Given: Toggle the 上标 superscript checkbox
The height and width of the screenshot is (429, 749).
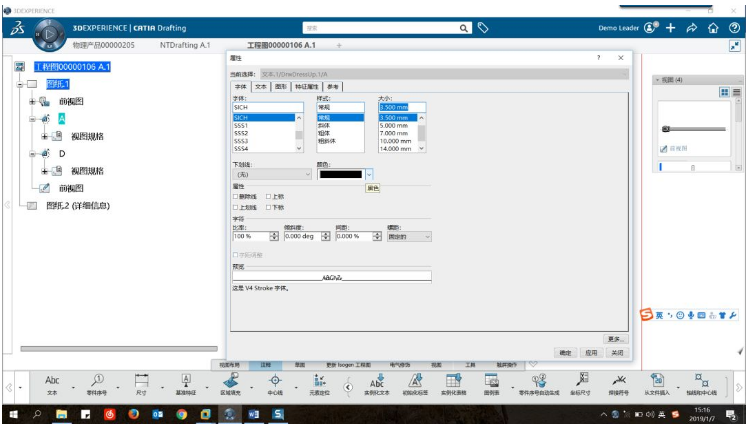Looking at the screenshot, I should [x=268, y=196].
